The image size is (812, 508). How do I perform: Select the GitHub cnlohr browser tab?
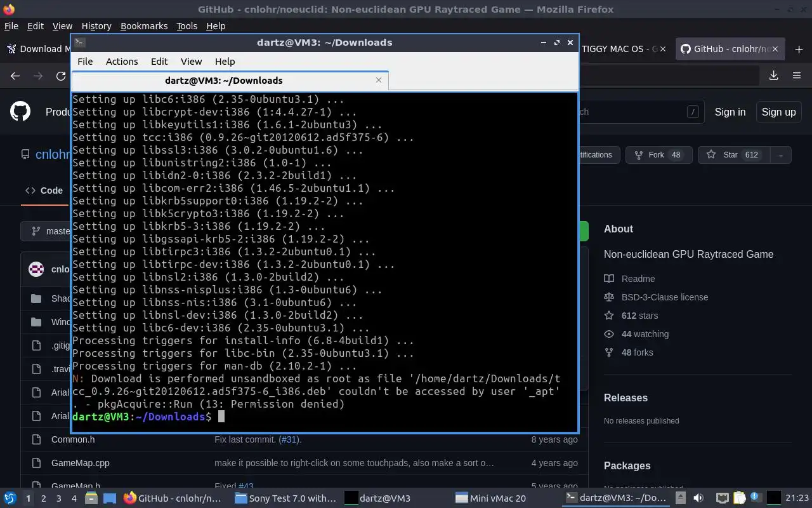(x=730, y=49)
